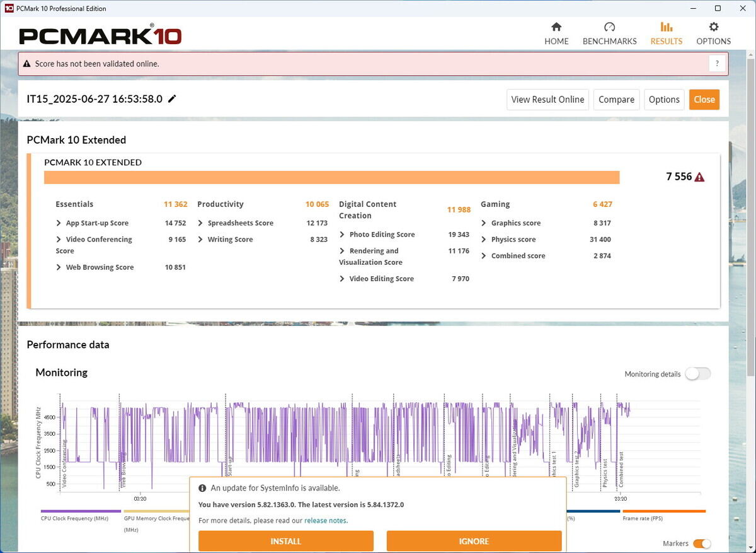Click result name IT15_2025-06-27 16:53:58.0
Viewport: 756px width, 553px height.
[94, 99]
